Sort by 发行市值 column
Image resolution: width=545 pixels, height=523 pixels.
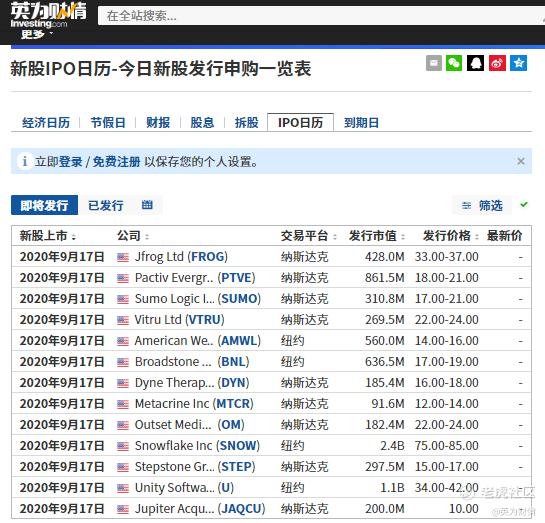click(x=377, y=236)
